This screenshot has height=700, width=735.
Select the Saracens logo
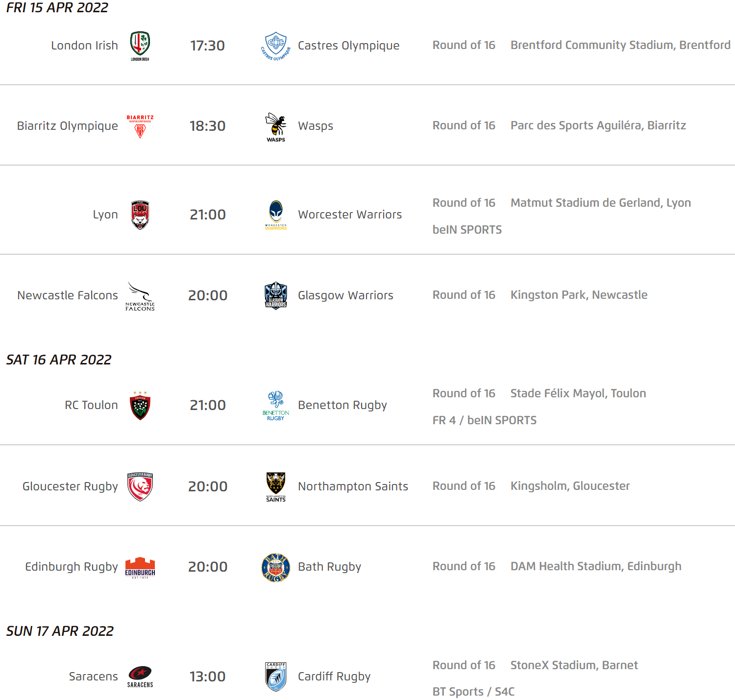pyautogui.click(x=140, y=676)
